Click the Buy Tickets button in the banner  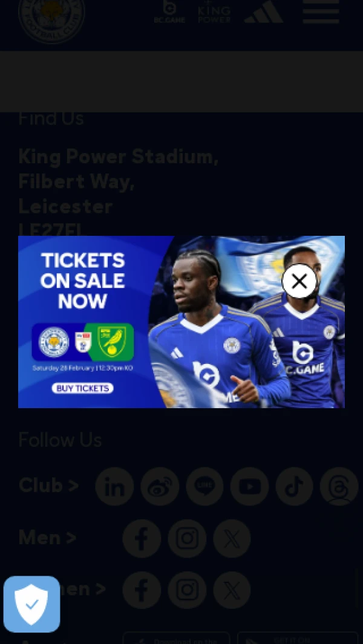83,388
